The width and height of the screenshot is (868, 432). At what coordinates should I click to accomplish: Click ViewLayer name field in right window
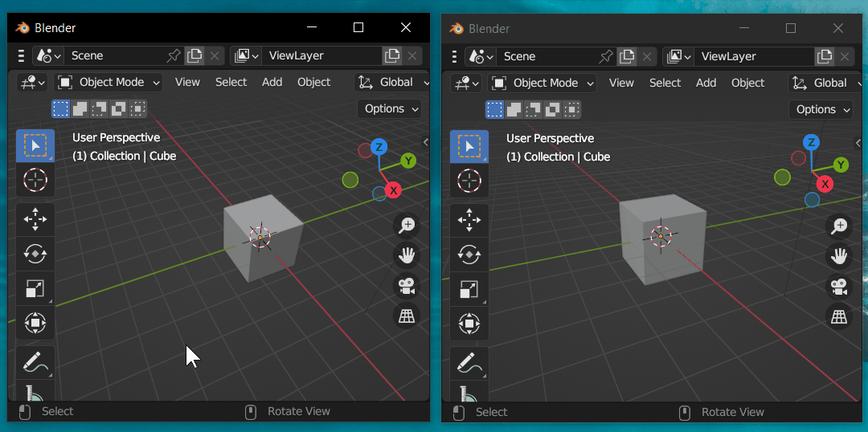click(x=754, y=56)
